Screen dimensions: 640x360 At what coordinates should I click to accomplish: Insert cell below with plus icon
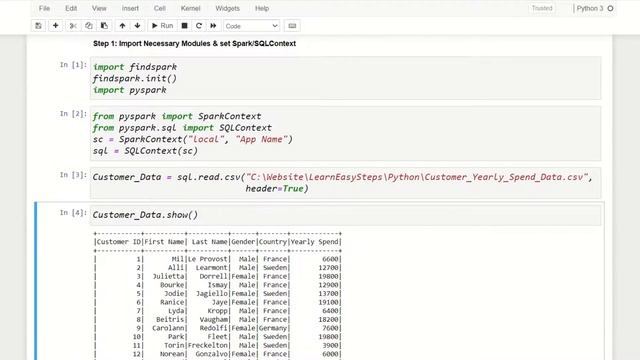tap(56, 26)
